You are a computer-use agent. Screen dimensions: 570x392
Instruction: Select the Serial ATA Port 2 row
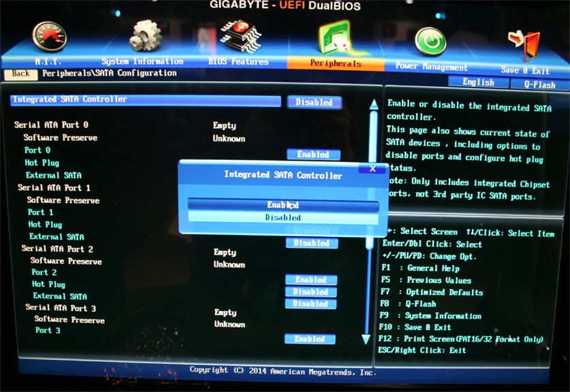pyautogui.click(x=57, y=249)
